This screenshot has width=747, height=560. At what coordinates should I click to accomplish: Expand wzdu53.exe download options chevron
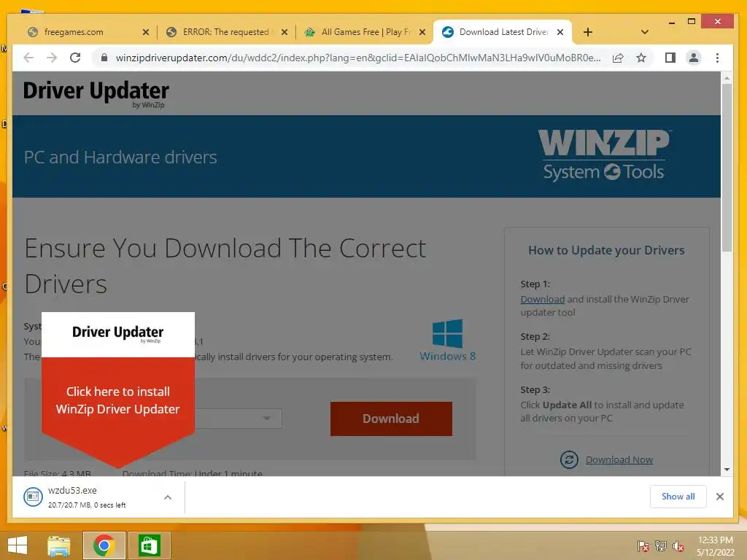[168, 497]
